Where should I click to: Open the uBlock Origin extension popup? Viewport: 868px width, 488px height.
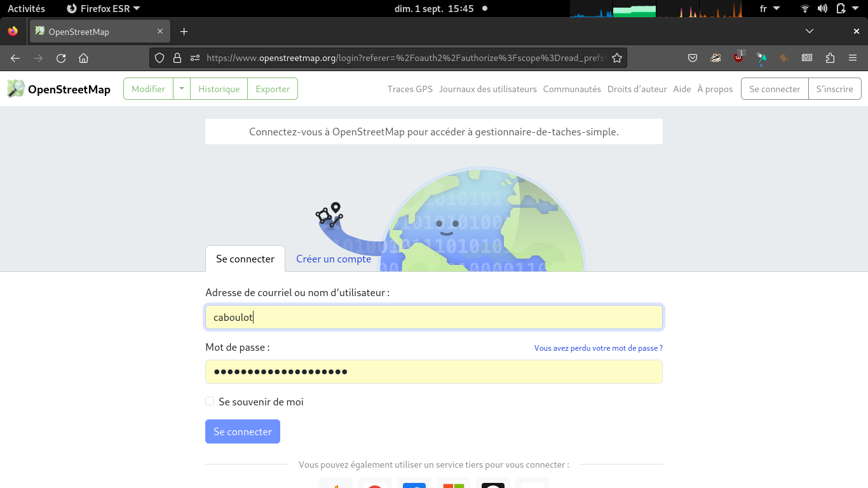tap(738, 58)
